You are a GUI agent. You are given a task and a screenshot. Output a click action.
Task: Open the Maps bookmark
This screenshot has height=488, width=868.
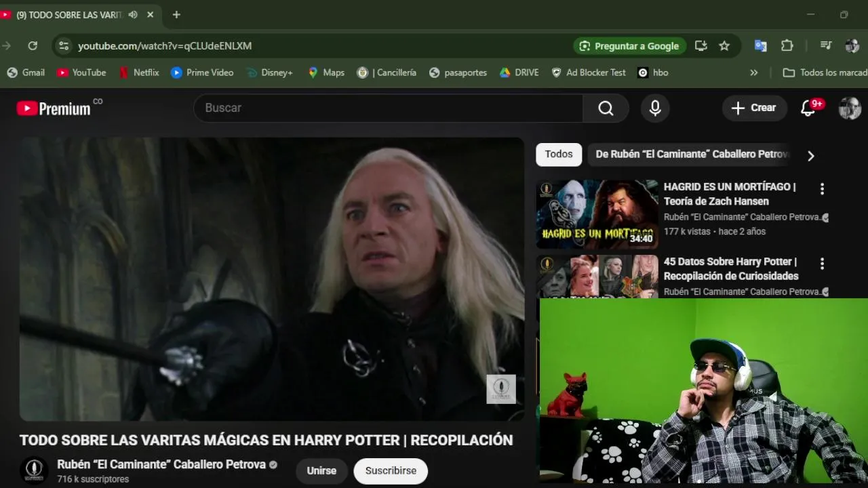tap(326, 73)
